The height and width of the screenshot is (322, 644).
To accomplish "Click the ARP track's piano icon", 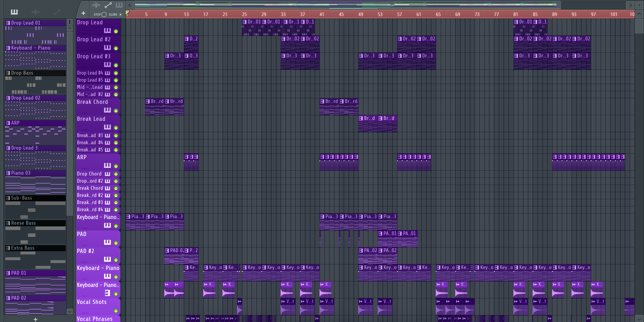I will (x=107, y=165).
